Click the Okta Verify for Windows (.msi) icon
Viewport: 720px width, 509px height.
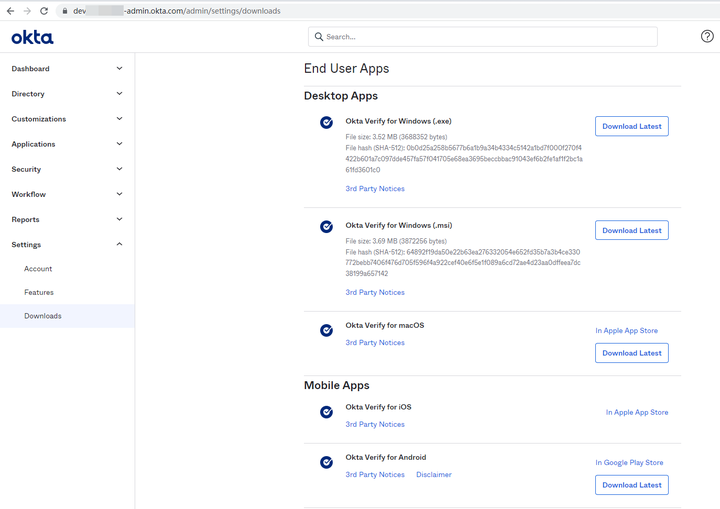click(326, 227)
